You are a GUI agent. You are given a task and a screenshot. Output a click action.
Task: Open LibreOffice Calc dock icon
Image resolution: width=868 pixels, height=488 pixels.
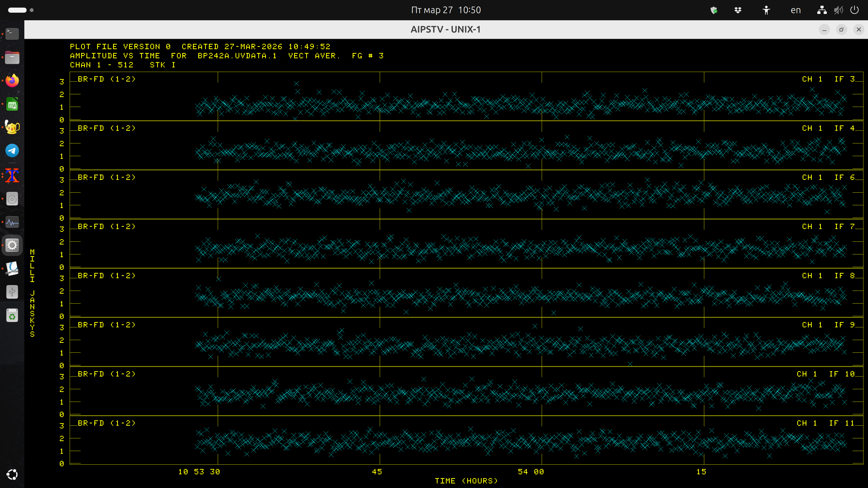(x=12, y=104)
